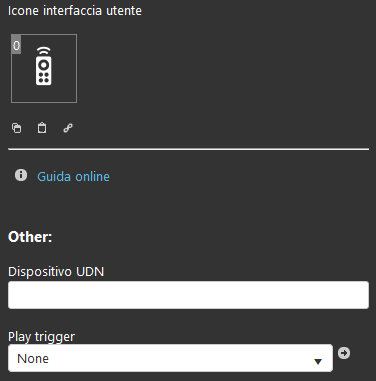Click the info circle icon
The width and height of the screenshot is (376, 381).
click(21, 175)
